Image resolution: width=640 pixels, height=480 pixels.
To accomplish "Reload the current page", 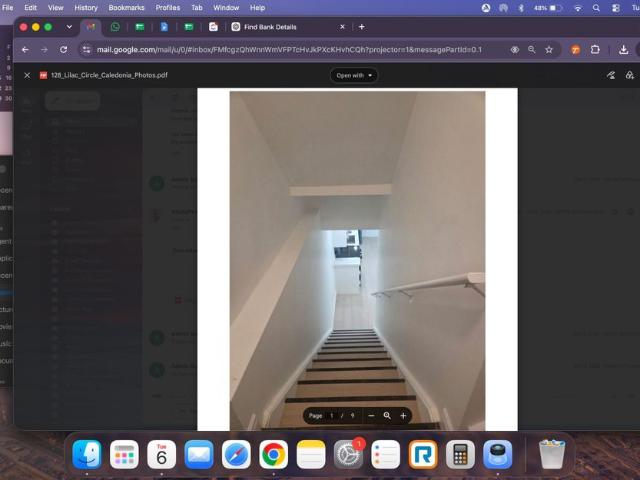I will [63, 50].
